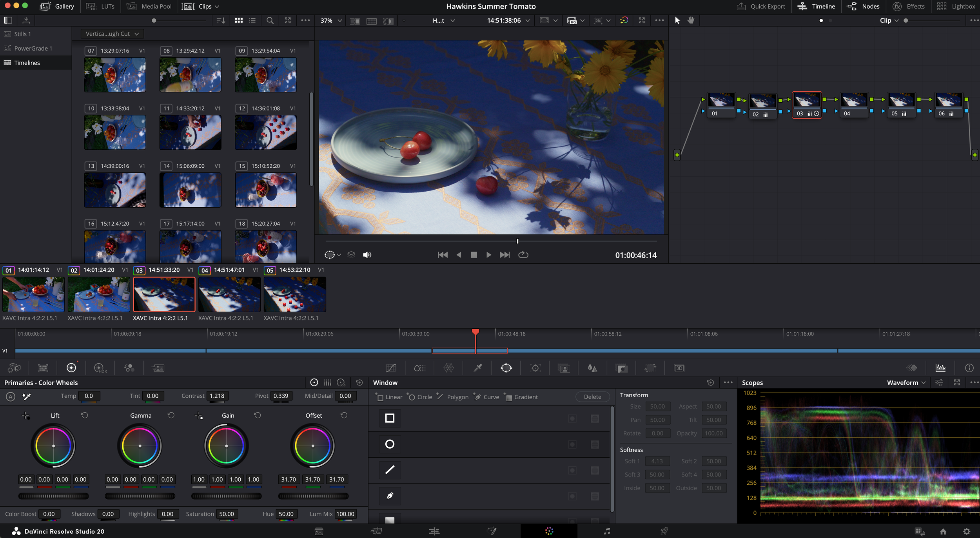Expand viewer to full screen

click(642, 20)
